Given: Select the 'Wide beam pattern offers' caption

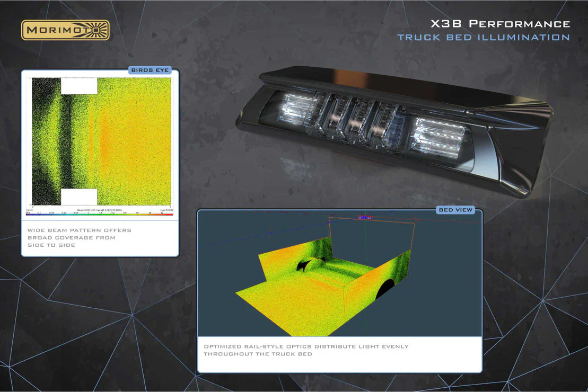Looking at the screenshot, I should (80, 230).
